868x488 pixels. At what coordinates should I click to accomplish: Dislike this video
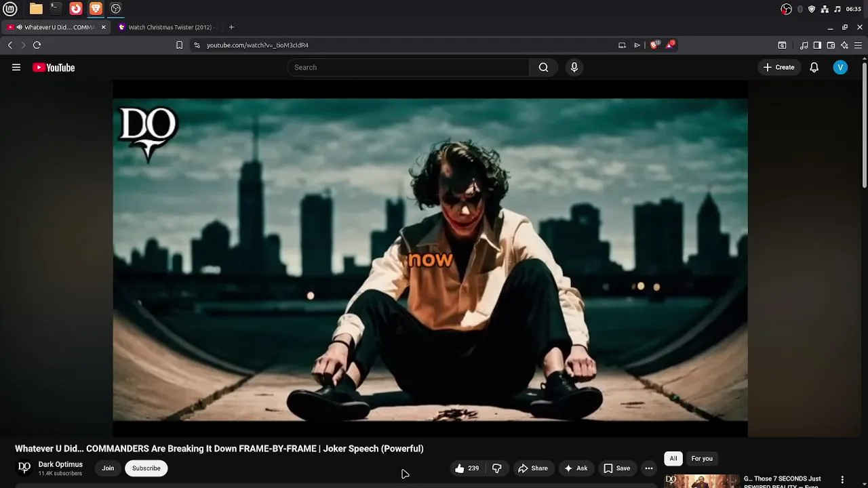pyautogui.click(x=497, y=468)
